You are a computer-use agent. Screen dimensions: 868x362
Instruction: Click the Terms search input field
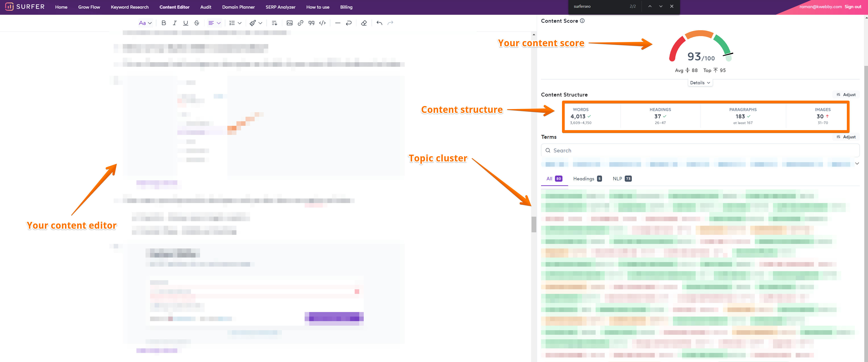[699, 150]
